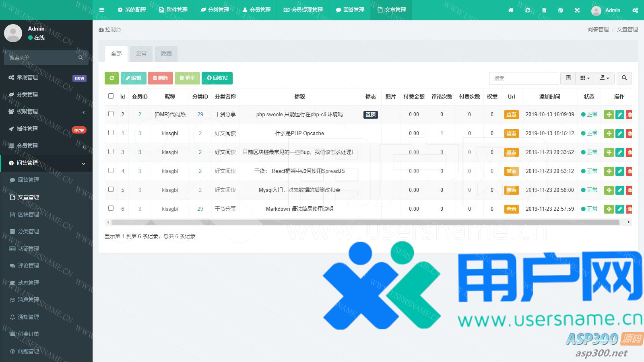
Task: Click 控制台 breadcrumb link
Action: click(x=109, y=29)
